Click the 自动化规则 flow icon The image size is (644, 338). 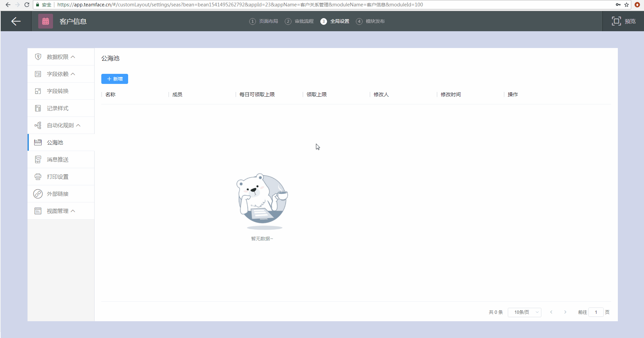tap(38, 125)
